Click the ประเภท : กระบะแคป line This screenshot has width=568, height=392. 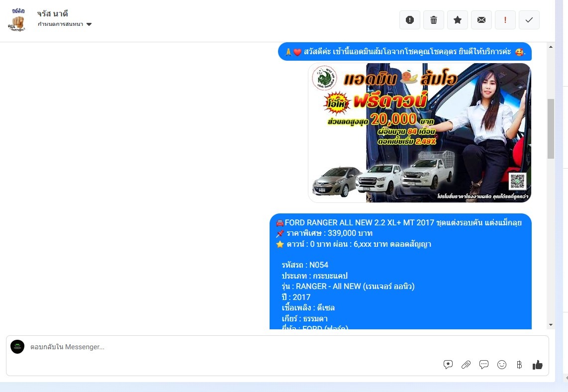pyautogui.click(x=314, y=276)
